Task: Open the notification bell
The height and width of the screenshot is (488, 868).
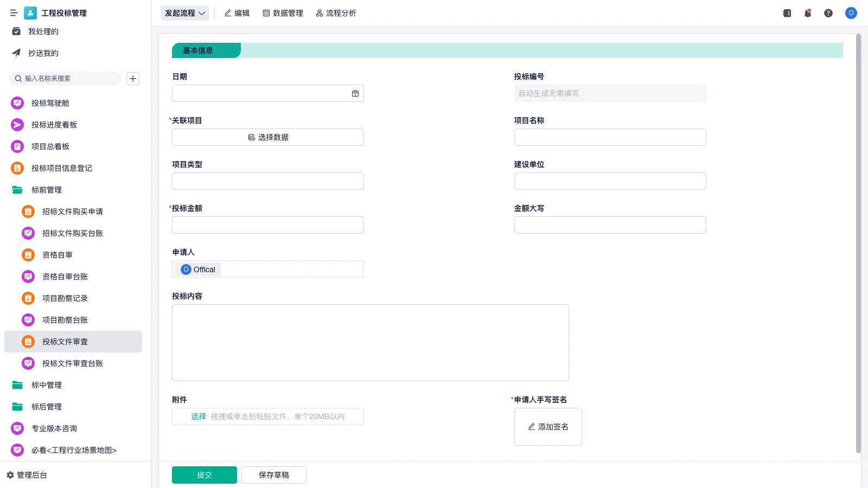Action: pos(807,13)
